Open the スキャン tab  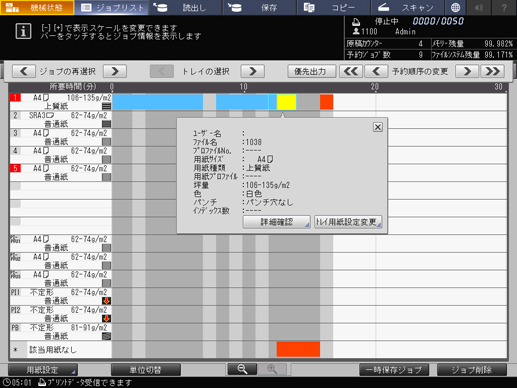tap(408, 7)
